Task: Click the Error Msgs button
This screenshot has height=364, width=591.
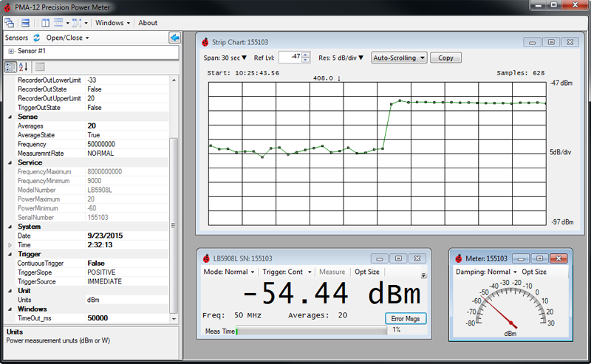Action: [406, 318]
